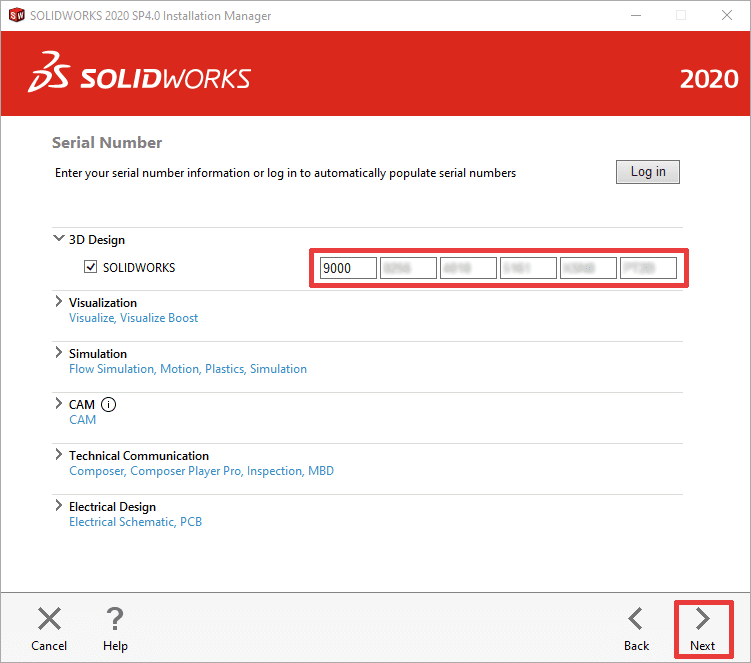Click the Serial Number heading
Screen dimensions: 751x663
[x=107, y=143]
